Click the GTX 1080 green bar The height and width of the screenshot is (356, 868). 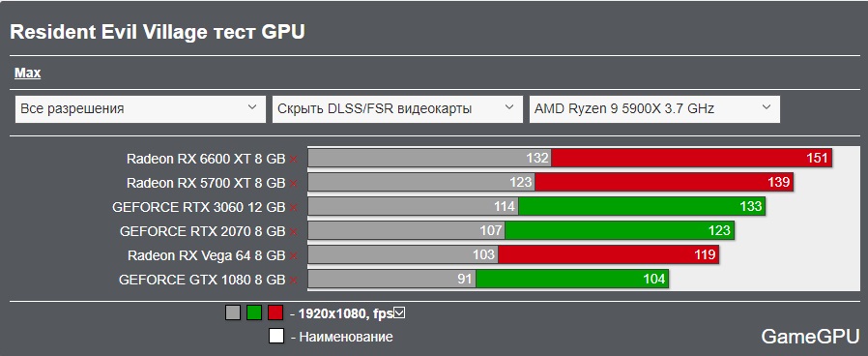click(x=572, y=279)
